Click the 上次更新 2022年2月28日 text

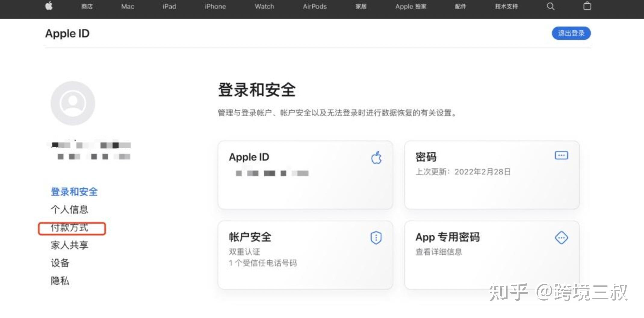point(463,172)
